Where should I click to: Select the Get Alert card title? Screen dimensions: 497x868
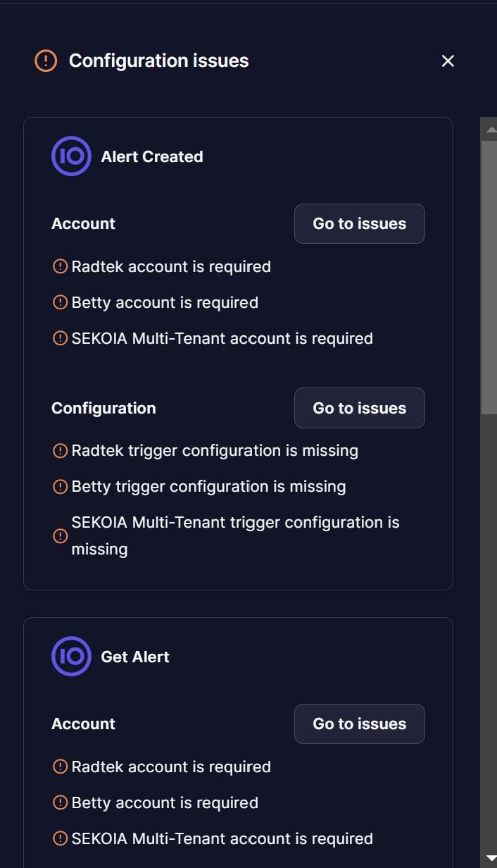[x=135, y=657]
